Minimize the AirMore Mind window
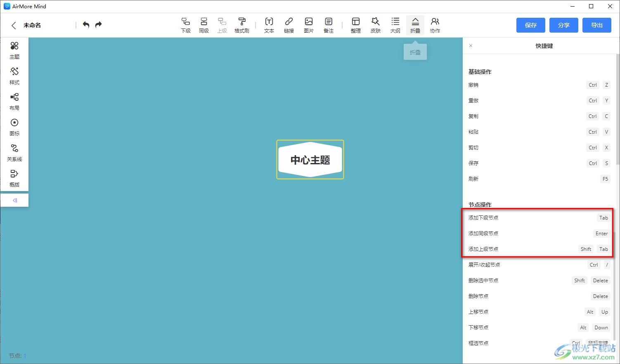The width and height of the screenshot is (620, 364). tap(572, 6)
